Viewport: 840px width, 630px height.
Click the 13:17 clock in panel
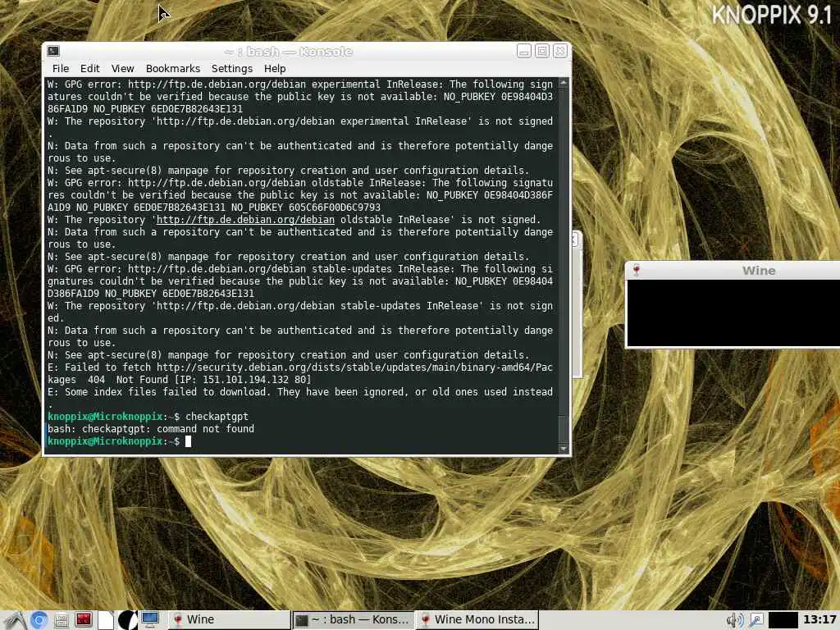click(x=819, y=620)
